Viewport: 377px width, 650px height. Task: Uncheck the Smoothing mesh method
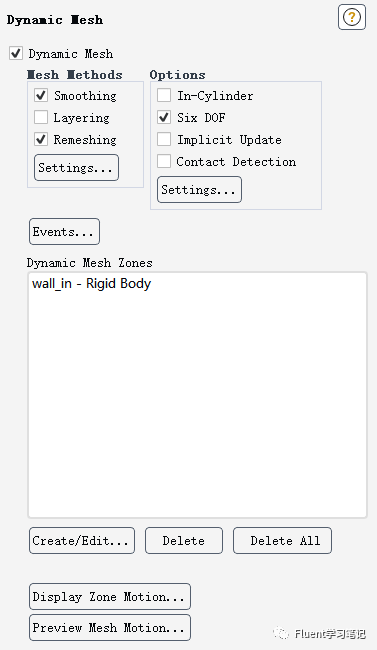tap(41, 95)
